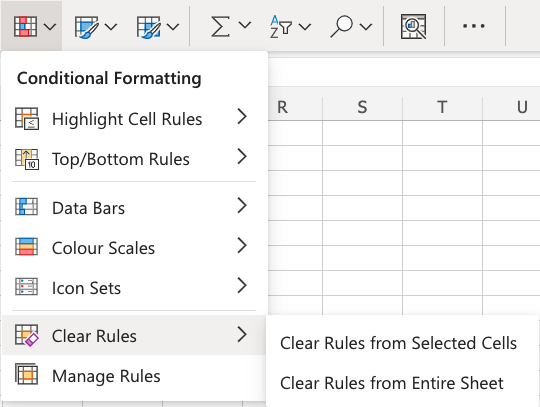Expand the AutoSum dropdown arrow
Viewport: 540px width, 407px height.
(x=245, y=25)
